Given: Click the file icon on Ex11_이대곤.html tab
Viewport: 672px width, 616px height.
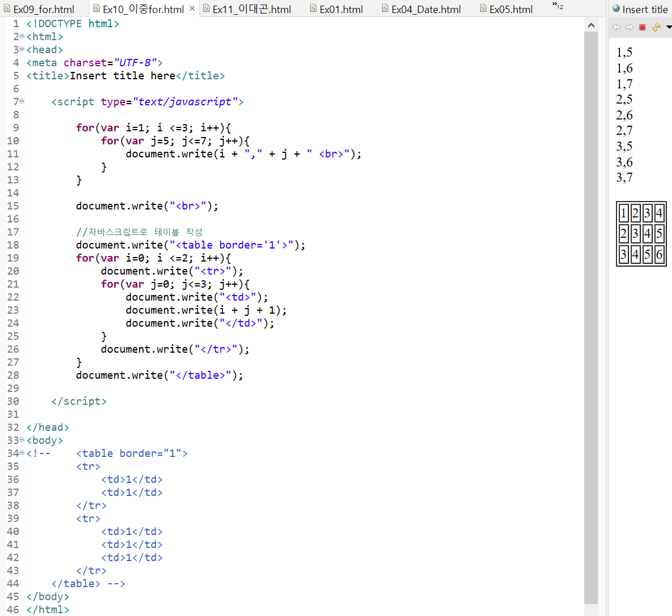Looking at the screenshot, I should click(206, 8).
